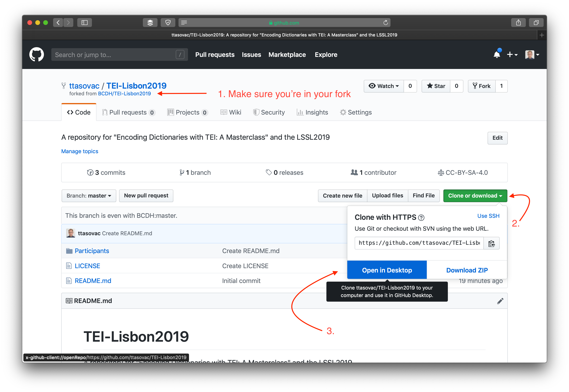Open the CC-BY-SA-4.0 license link
Image resolution: width=569 pixels, height=392 pixels.
coord(463,173)
